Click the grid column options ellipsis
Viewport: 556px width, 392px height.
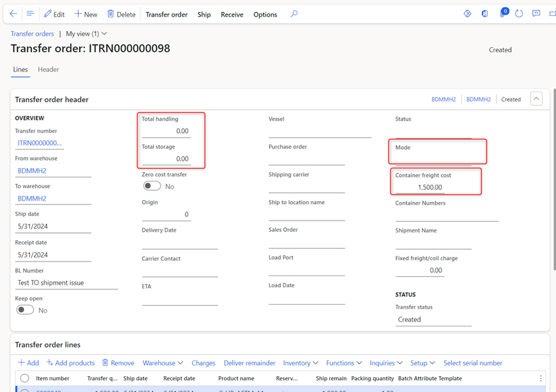click(x=541, y=379)
